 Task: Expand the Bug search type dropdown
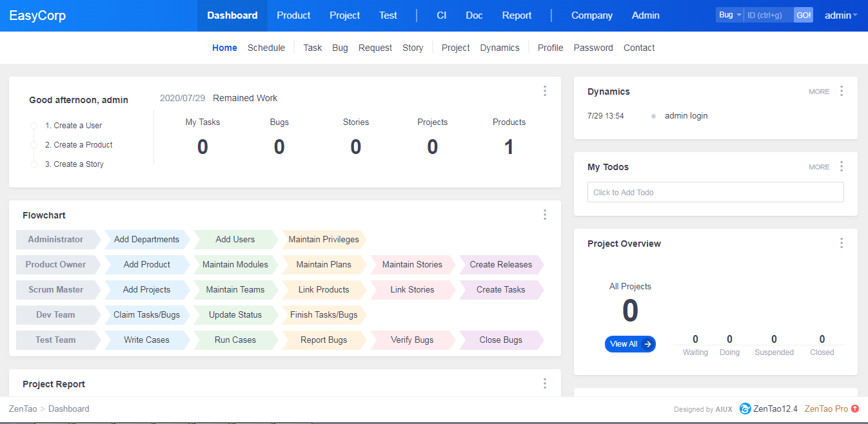(x=730, y=15)
